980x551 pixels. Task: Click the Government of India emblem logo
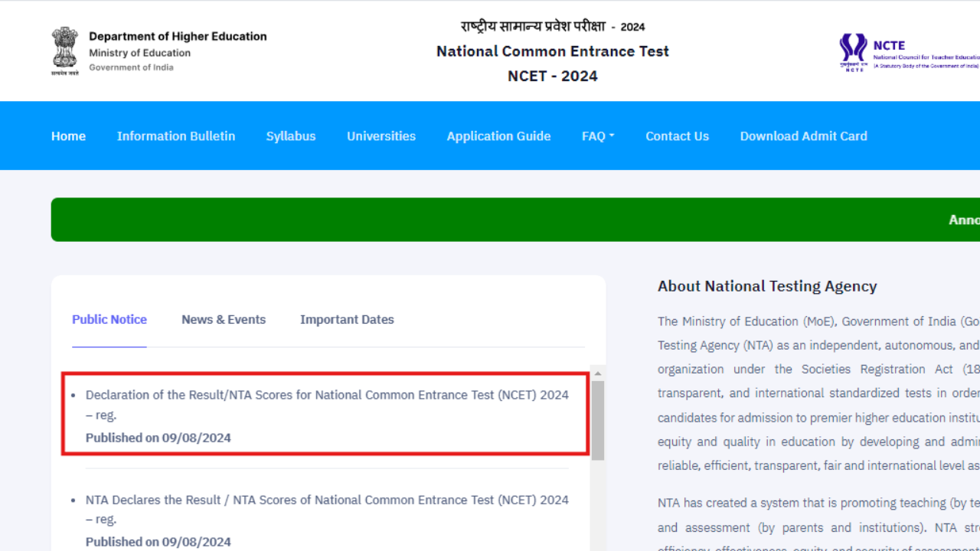[x=64, y=51]
